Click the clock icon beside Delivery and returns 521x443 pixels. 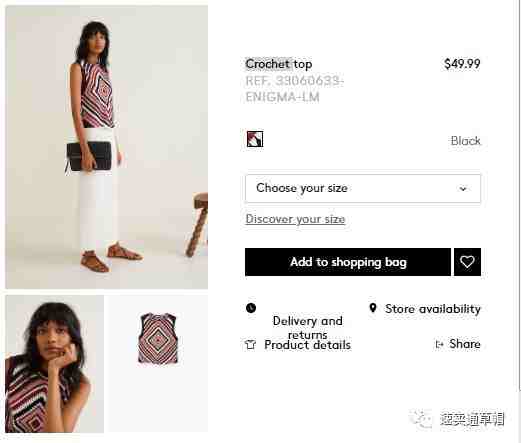[x=251, y=308]
